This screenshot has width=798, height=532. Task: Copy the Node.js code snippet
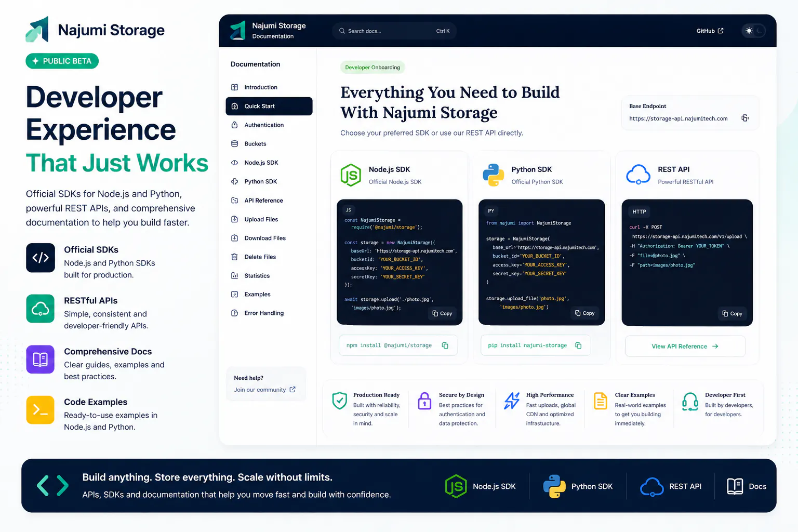click(443, 313)
